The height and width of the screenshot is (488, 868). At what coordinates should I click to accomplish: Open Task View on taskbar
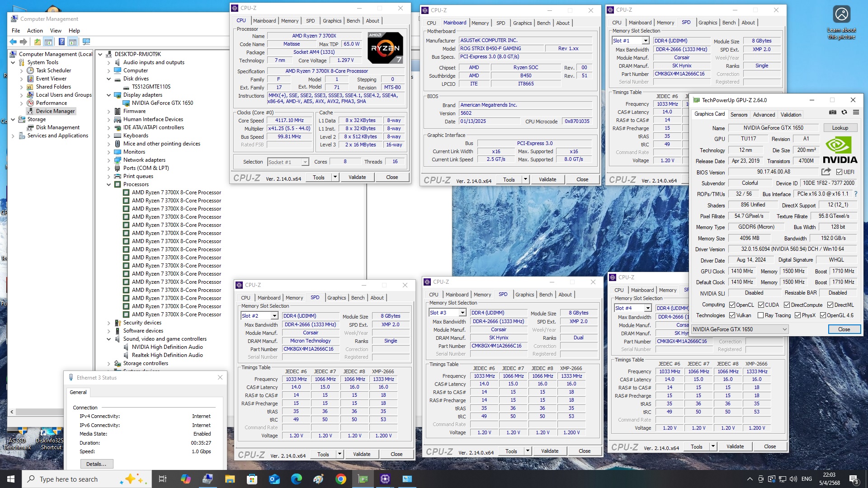[x=163, y=479]
